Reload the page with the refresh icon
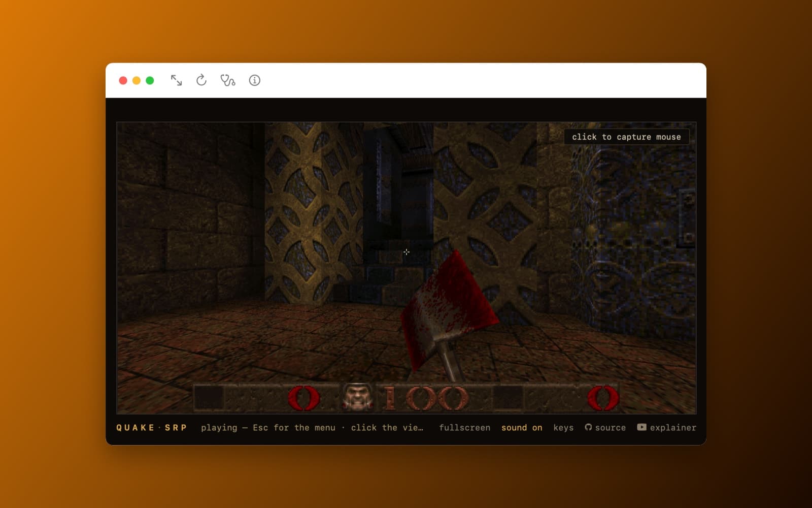The height and width of the screenshot is (508, 812). pyautogui.click(x=201, y=80)
